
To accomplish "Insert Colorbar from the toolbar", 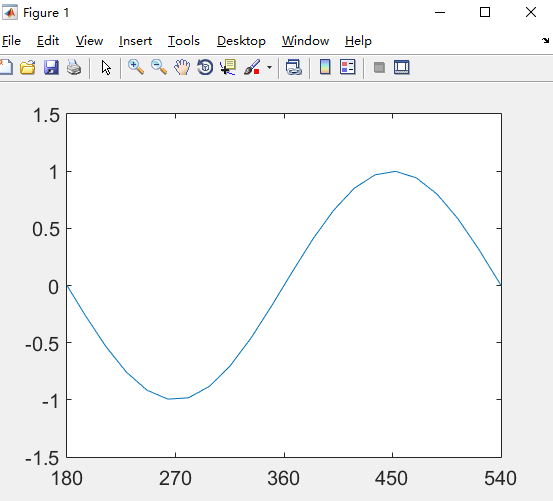I will [325, 67].
